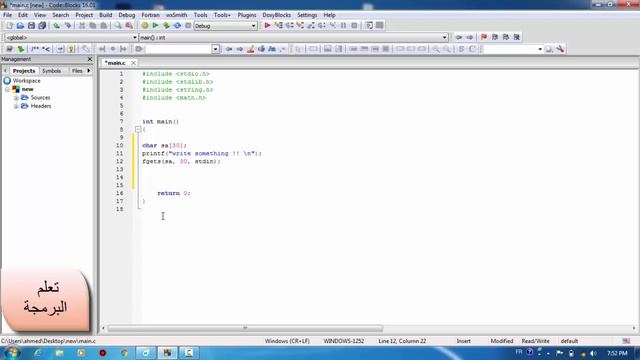Start debugging with the red arrow
Image resolution: width=640 pixels, height=360 pixels.
pos(267,26)
